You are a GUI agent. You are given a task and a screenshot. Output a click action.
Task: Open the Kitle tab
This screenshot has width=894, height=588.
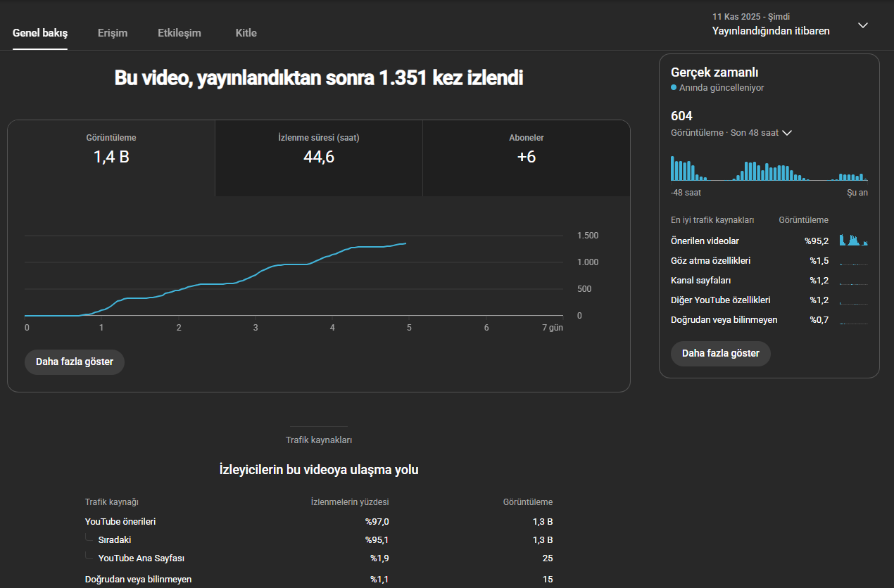246,33
